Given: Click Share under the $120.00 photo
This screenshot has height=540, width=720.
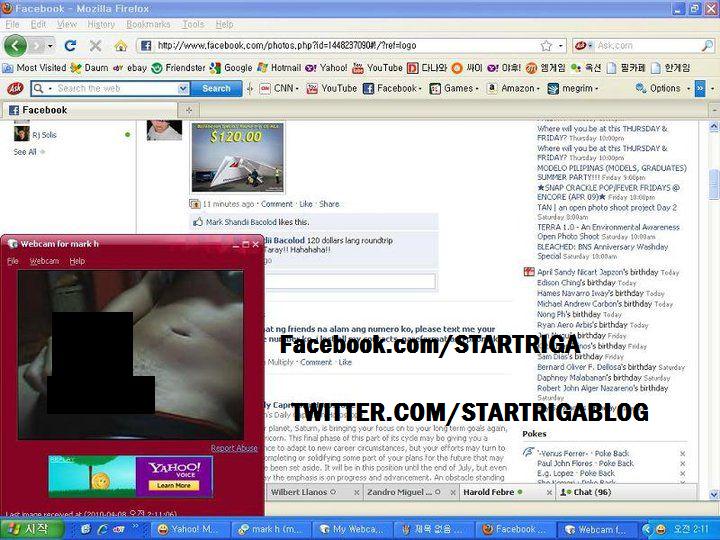Looking at the screenshot, I should pyautogui.click(x=329, y=204).
